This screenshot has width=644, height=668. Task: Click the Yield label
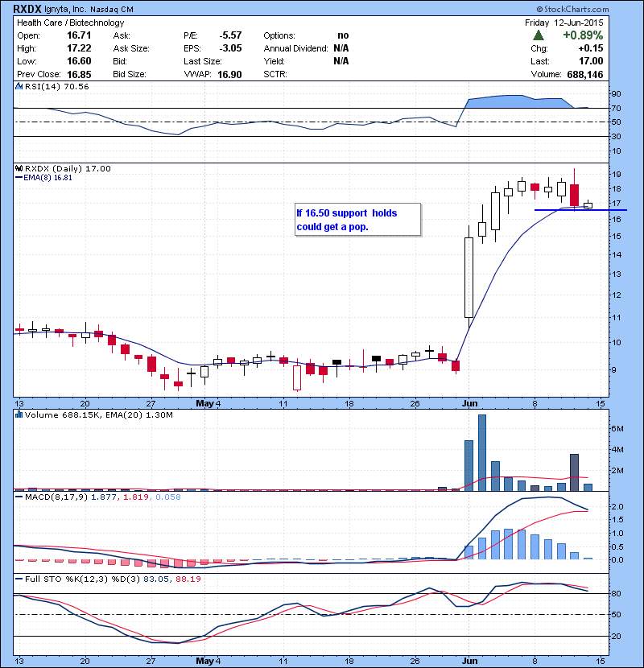tap(274, 61)
